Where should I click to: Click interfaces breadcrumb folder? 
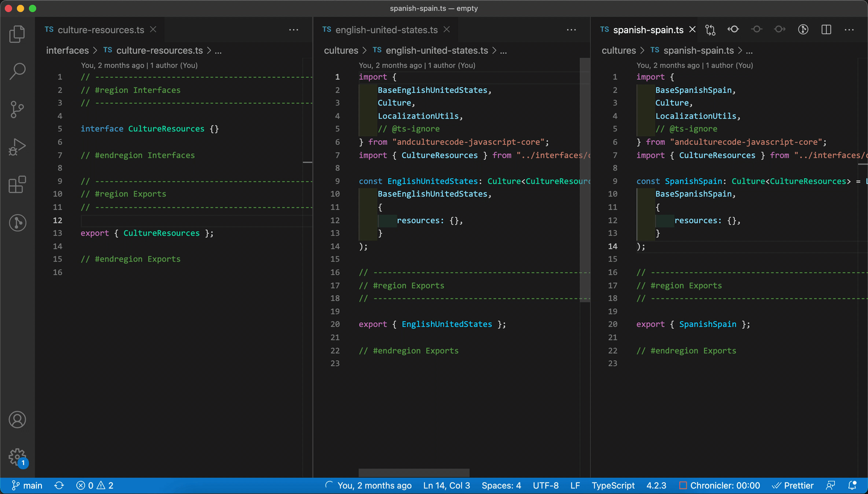coord(68,51)
